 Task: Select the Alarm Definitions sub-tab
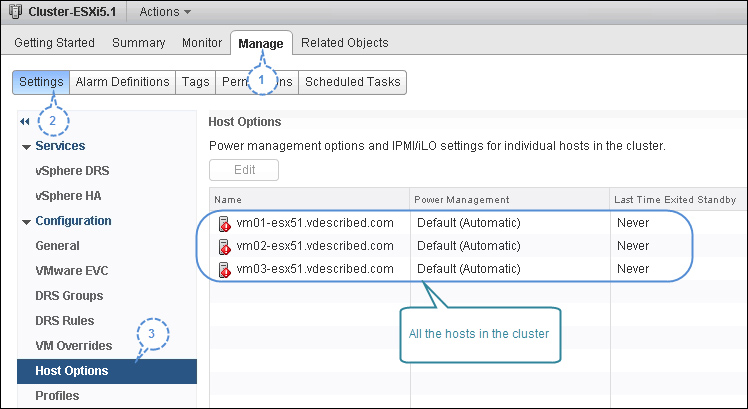[x=123, y=82]
